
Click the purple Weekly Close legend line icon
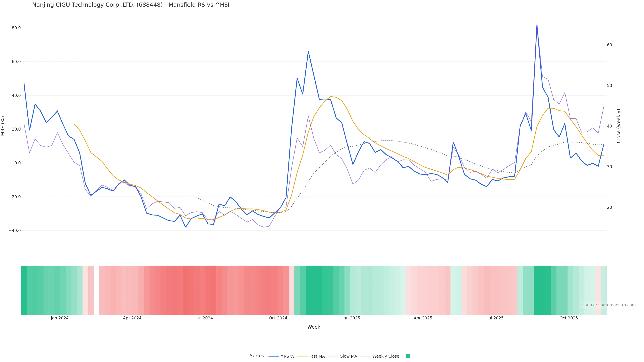(366, 356)
